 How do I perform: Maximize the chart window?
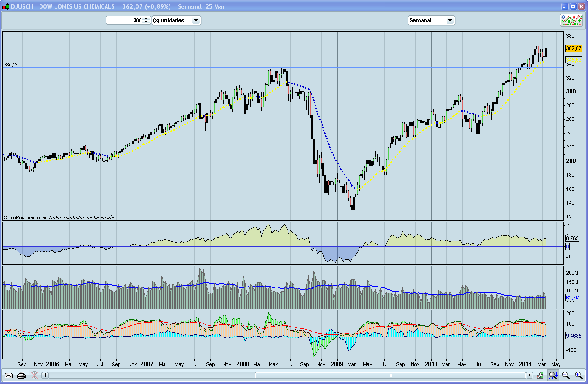[573, 6]
